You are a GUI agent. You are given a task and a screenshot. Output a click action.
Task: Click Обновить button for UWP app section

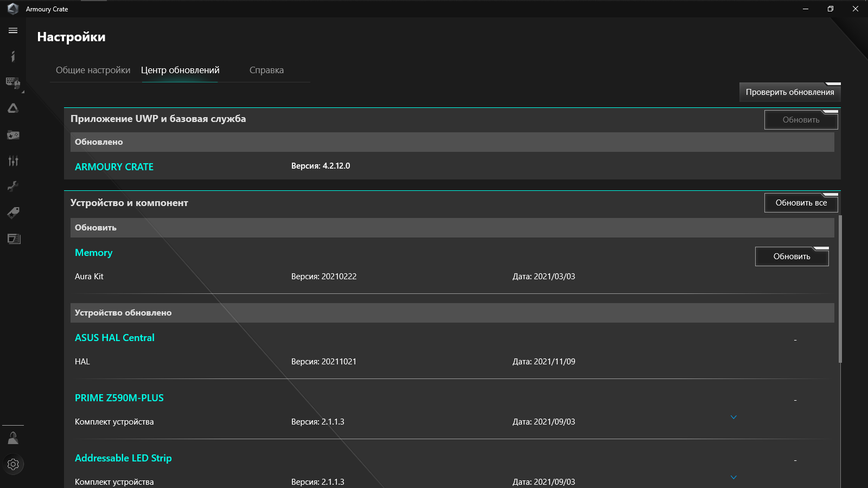(x=801, y=120)
